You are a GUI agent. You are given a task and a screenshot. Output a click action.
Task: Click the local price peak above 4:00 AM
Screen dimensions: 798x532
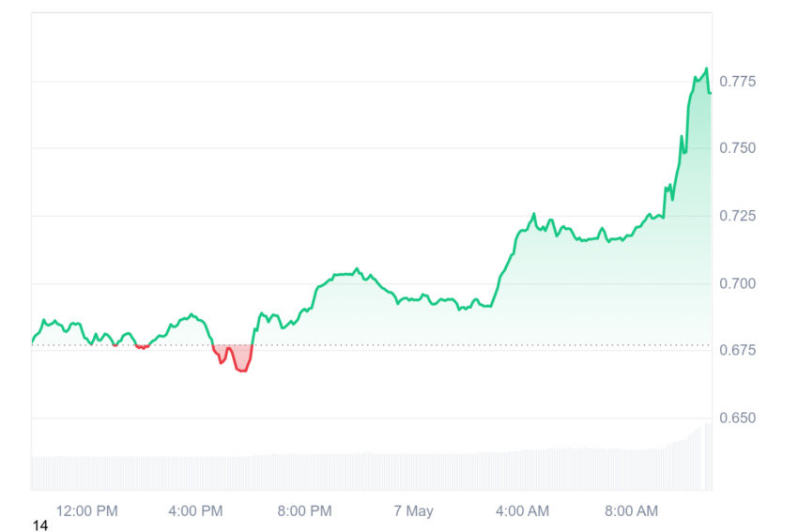[534, 214]
